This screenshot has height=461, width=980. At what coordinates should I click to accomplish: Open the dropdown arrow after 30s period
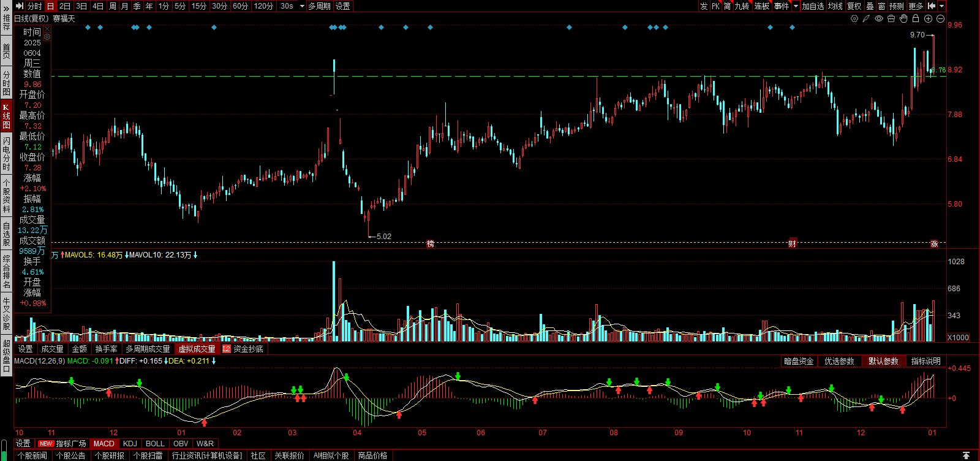tap(302, 6)
